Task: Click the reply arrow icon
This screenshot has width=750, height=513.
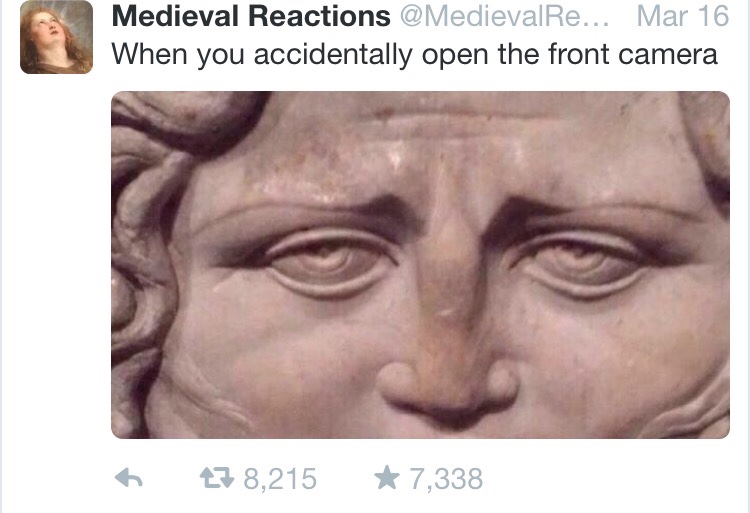Action: tap(129, 478)
